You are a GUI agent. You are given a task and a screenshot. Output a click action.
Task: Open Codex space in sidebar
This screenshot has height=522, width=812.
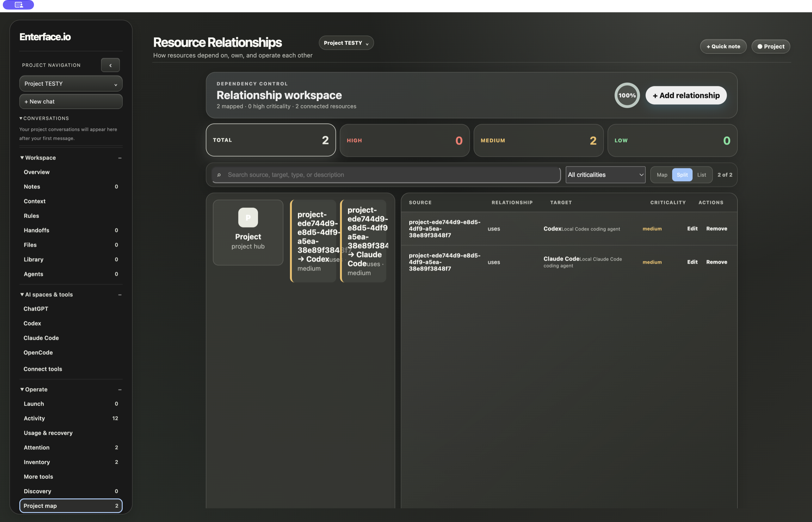point(71,323)
